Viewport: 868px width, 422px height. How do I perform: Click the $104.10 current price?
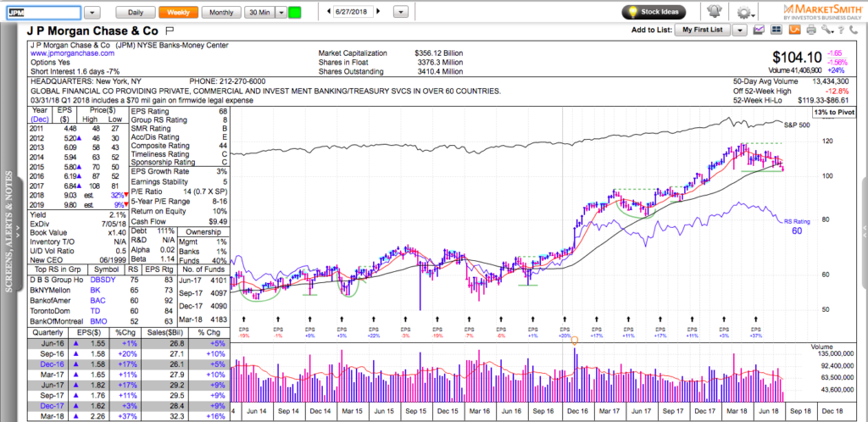(797, 57)
